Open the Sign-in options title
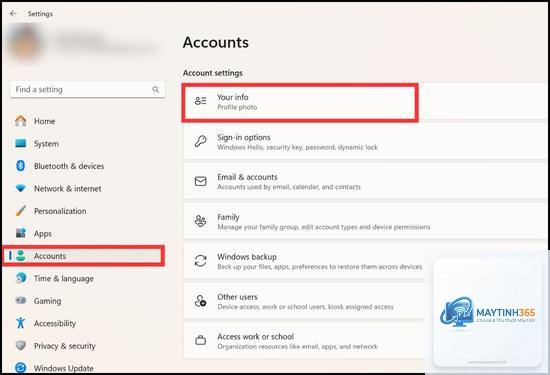 click(x=244, y=138)
